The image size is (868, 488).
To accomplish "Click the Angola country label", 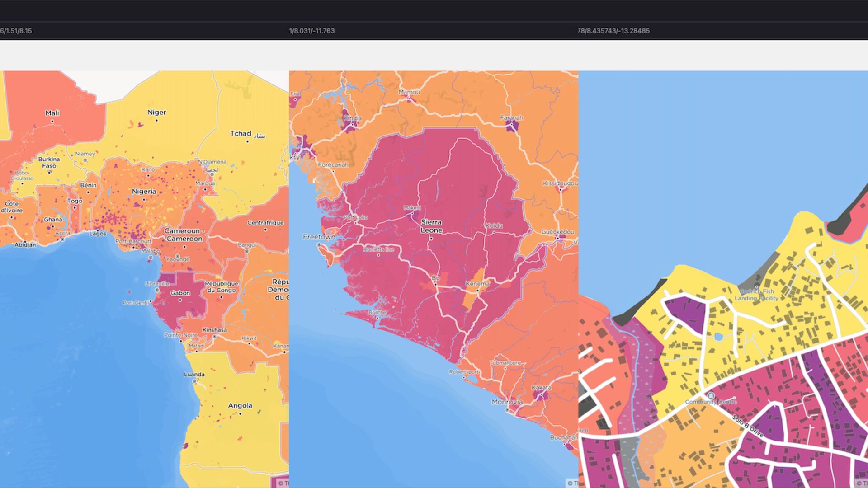I will 240,406.
